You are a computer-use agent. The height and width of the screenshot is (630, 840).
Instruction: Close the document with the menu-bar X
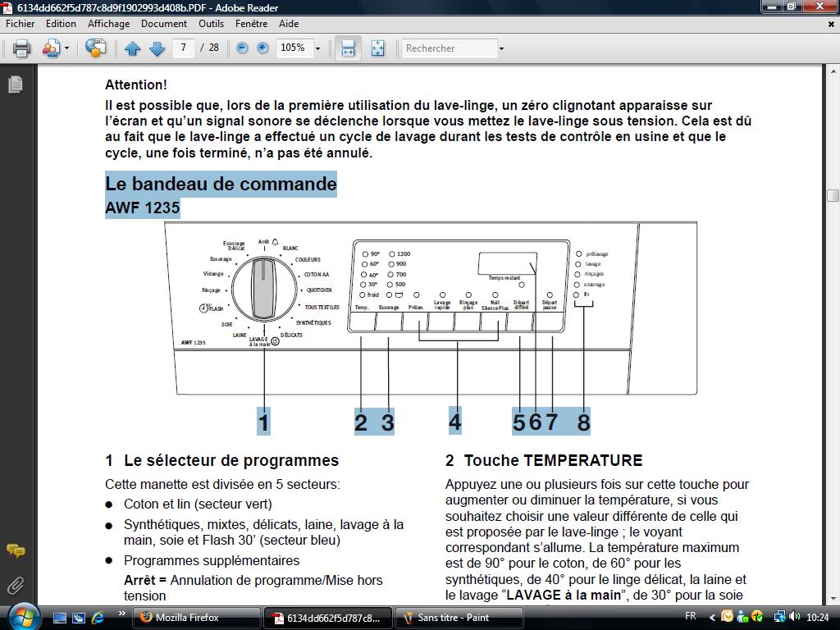click(x=831, y=24)
